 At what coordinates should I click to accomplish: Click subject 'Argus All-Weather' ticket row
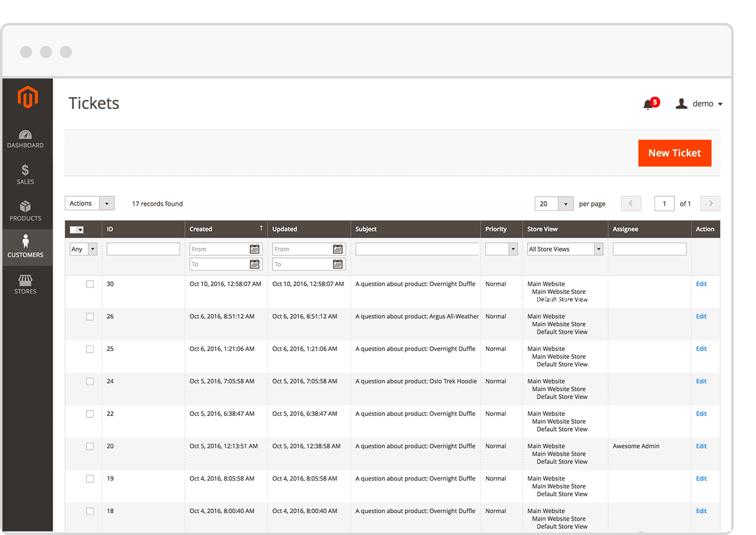coord(417,316)
